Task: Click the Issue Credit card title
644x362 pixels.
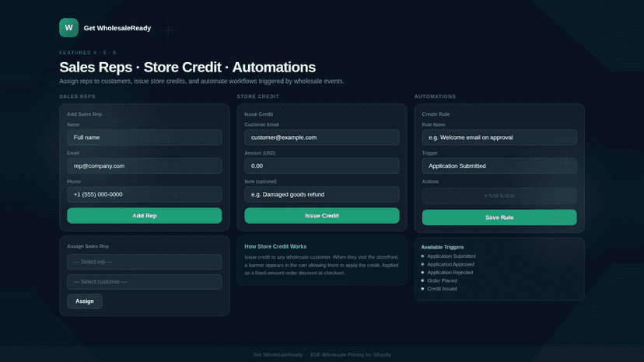Action: click(x=259, y=114)
